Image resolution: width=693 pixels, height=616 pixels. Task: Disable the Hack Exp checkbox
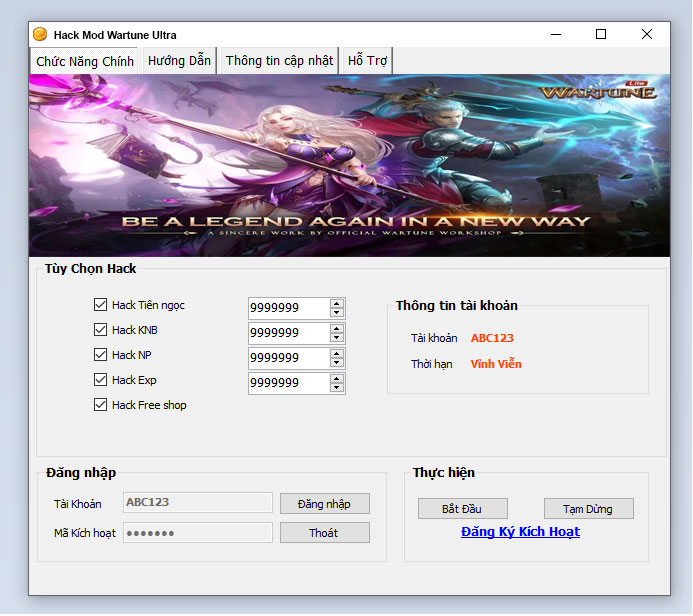point(100,380)
